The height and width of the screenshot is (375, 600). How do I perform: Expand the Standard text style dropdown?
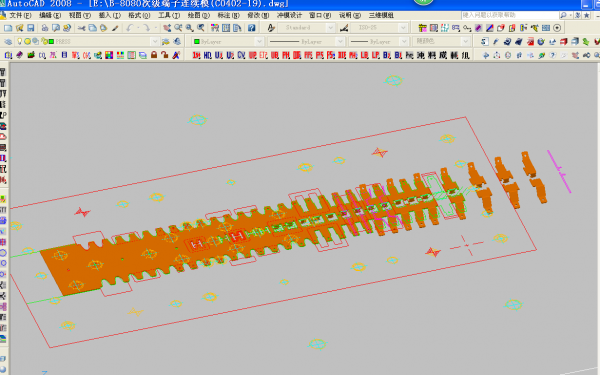[306, 28]
